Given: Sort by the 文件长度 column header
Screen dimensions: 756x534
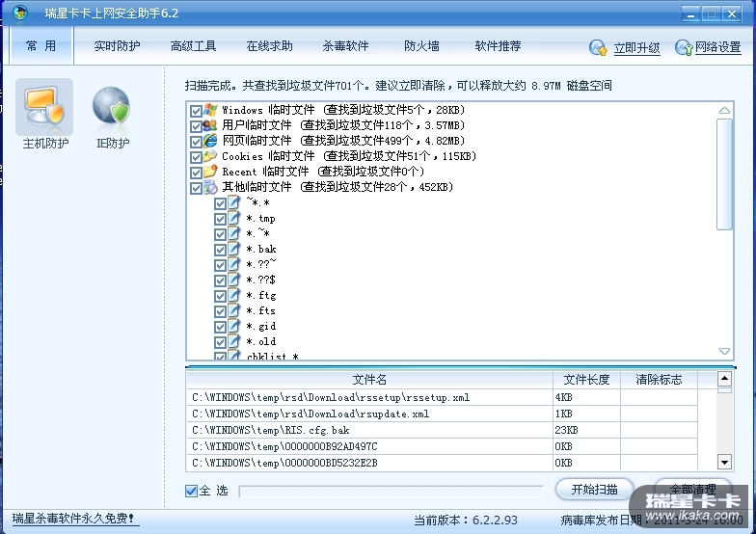Looking at the screenshot, I should [x=586, y=380].
